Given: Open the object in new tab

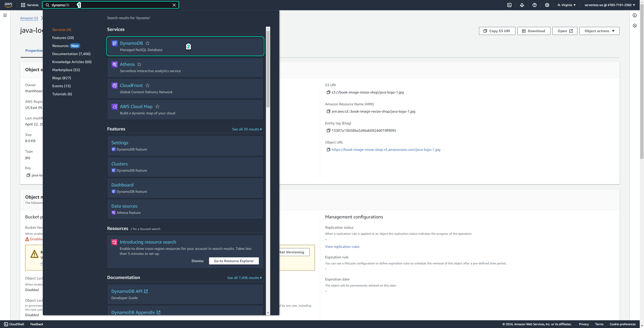Looking at the screenshot, I should (x=565, y=31).
